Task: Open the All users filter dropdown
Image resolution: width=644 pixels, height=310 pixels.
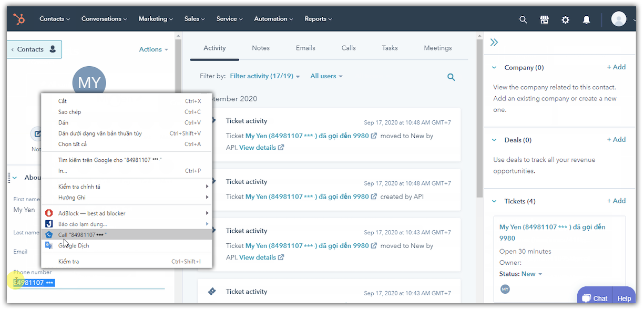Action: [x=326, y=76]
